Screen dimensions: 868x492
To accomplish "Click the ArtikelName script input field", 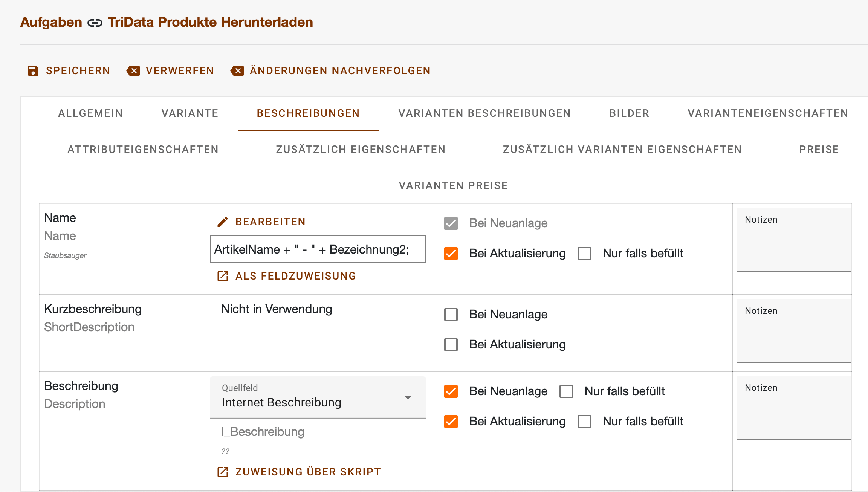I will tap(318, 249).
